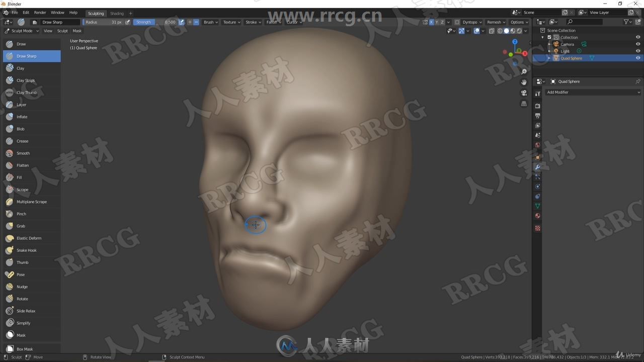Open the Mask menu in viewport header
This screenshot has width=644, height=362.
pos(77,31)
